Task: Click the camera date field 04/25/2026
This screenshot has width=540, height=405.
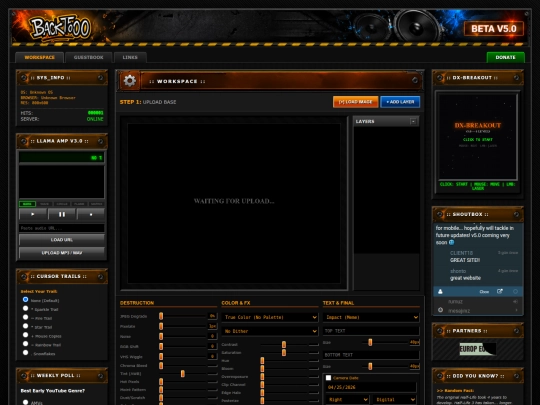Action: click(371, 387)
